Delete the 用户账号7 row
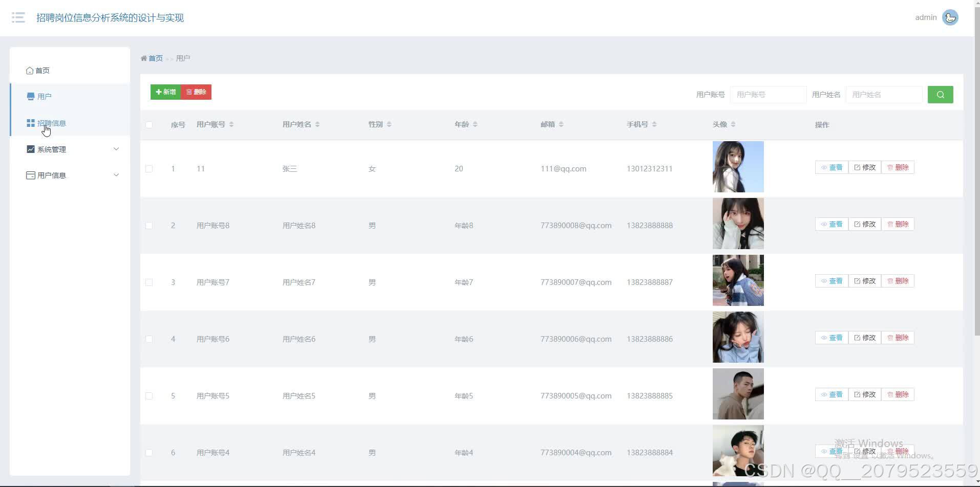Viewport: 980px width, 487px height. (x=898, y=281)
